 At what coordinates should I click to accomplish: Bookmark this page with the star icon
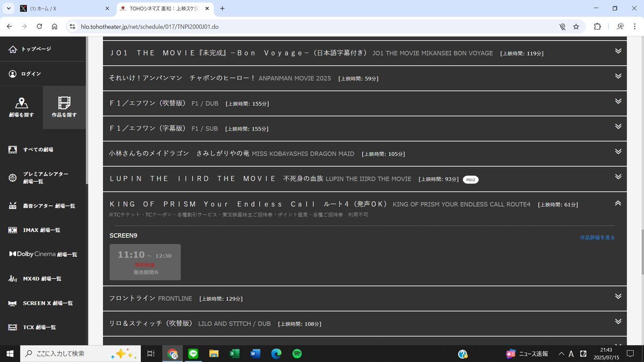576,26
